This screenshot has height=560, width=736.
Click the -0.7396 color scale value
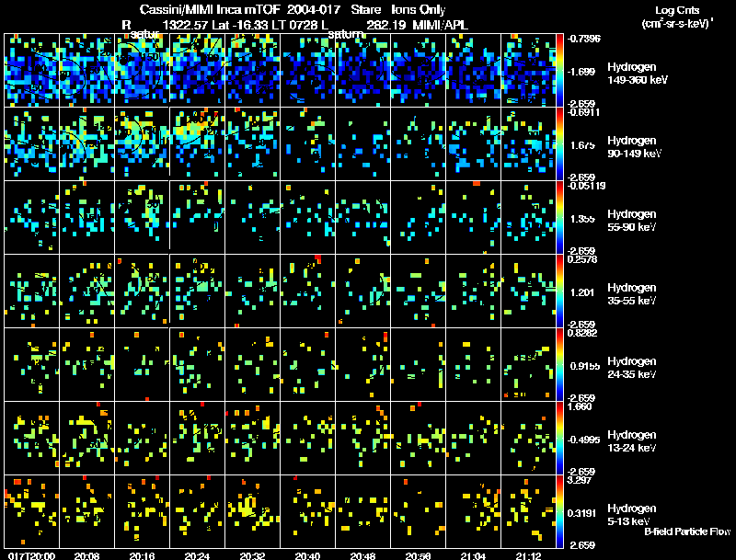(x=583, y=39)
